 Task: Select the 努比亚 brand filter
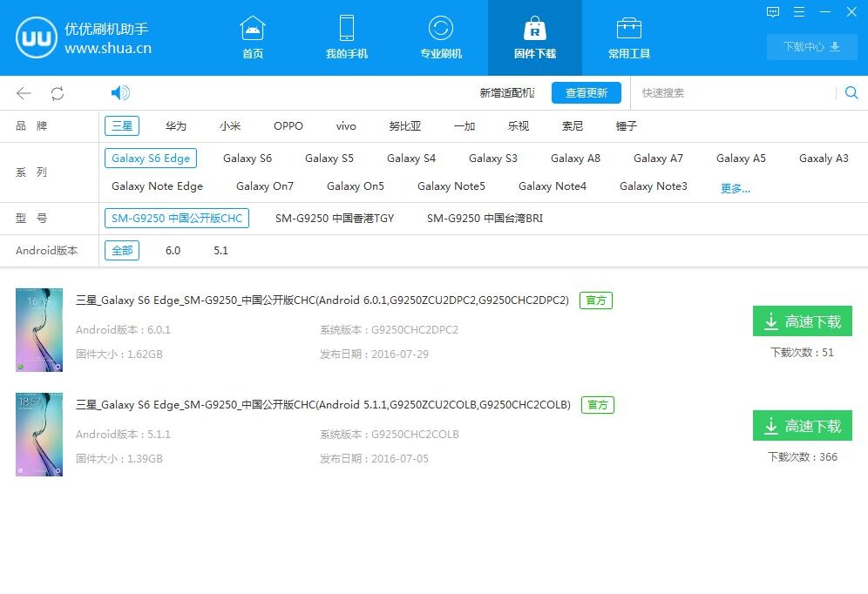pyautogui.click(x=404, y=126)
